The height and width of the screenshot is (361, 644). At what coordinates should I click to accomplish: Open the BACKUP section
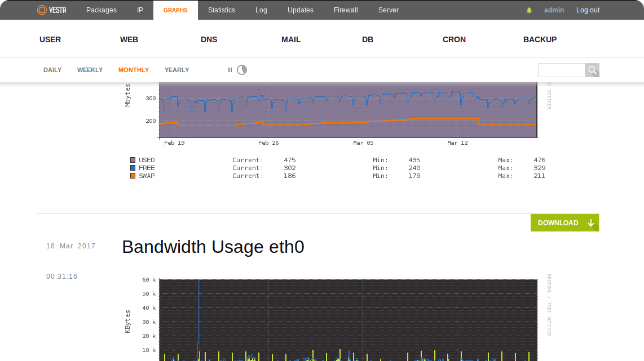(540, 39)
